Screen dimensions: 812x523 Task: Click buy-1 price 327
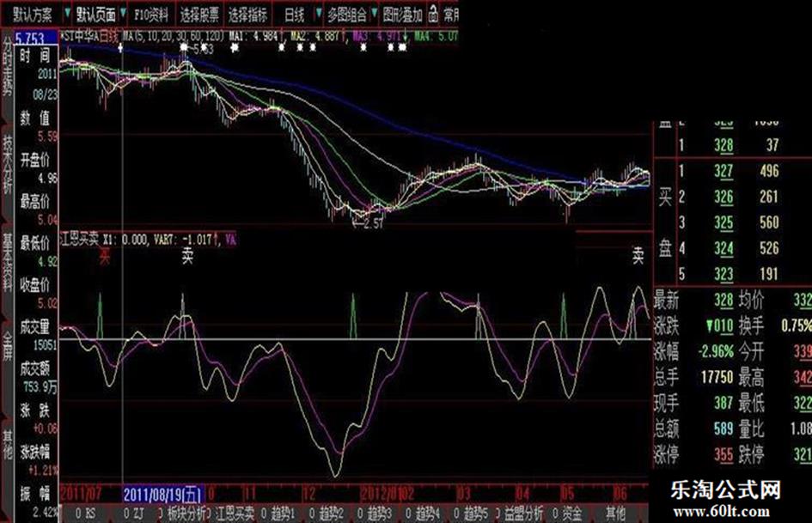(723, 172)
